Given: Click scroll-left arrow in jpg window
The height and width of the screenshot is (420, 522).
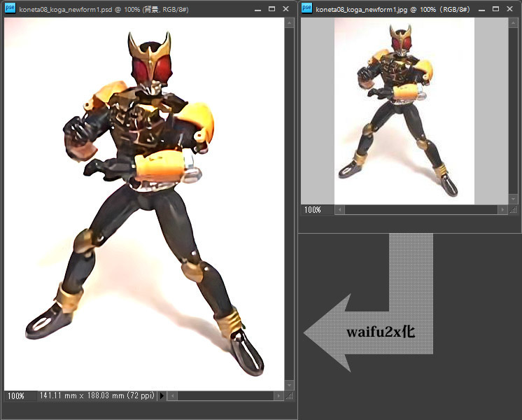Looking at the screenshot, I should coord(339,210).
